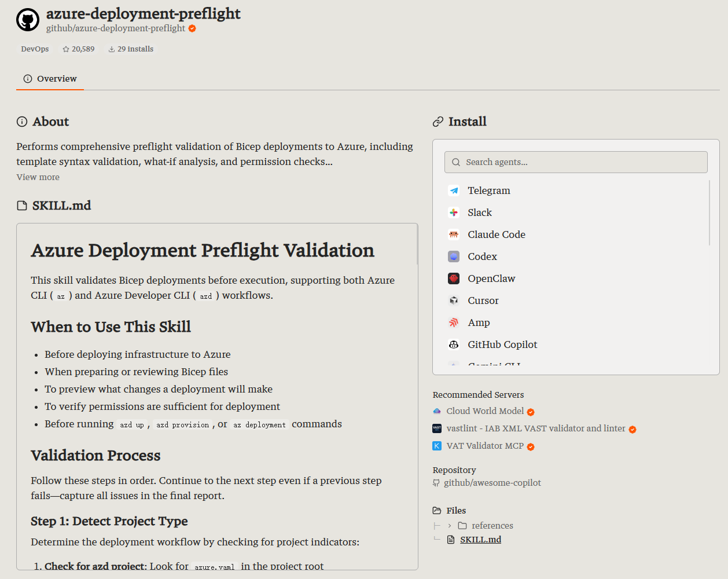Click the SKILL.md file icon in Files tree
The image size is (728, 579).
[451, 540]
